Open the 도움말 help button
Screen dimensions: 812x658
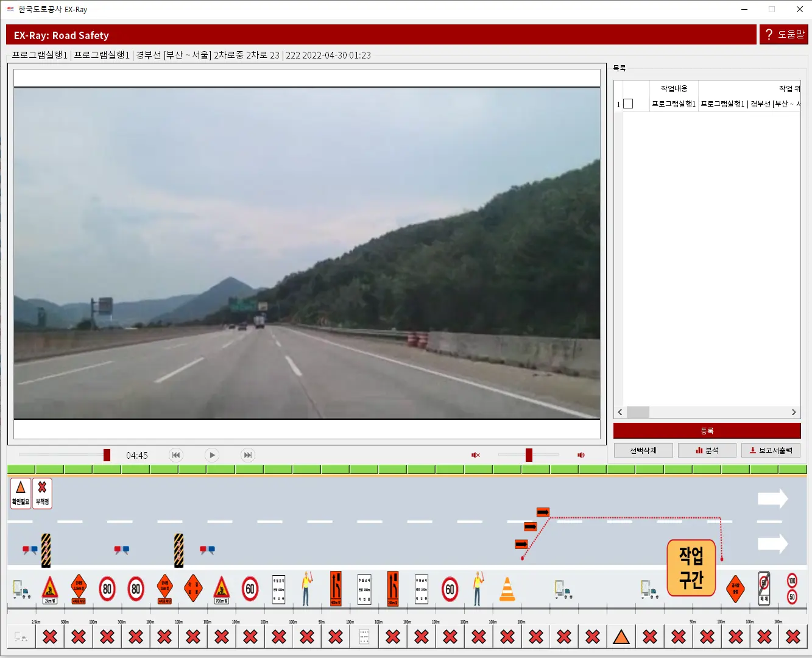(x=784, y=35)
